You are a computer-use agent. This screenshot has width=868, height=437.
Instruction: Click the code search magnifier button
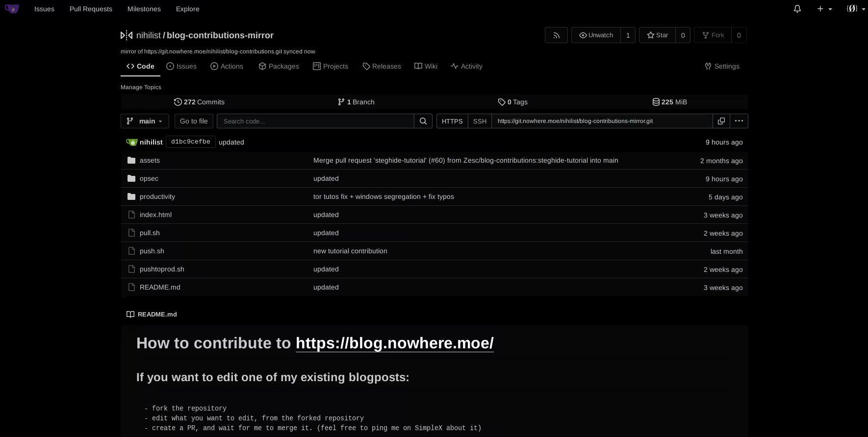point(423,121)
